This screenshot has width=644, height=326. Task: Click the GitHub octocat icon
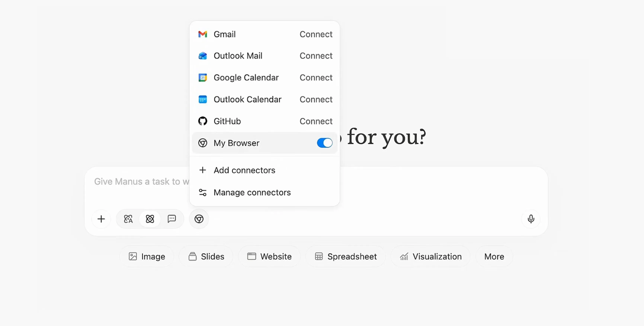click(203, 121)
